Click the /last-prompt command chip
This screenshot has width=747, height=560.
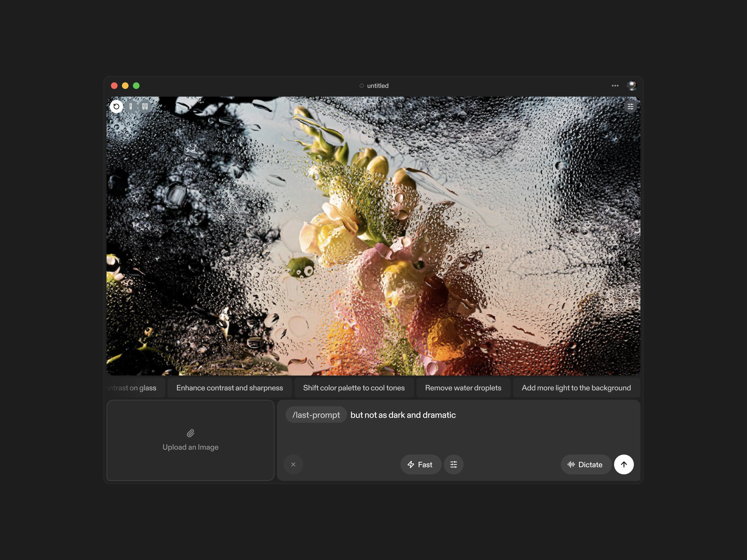coord(316,415)
